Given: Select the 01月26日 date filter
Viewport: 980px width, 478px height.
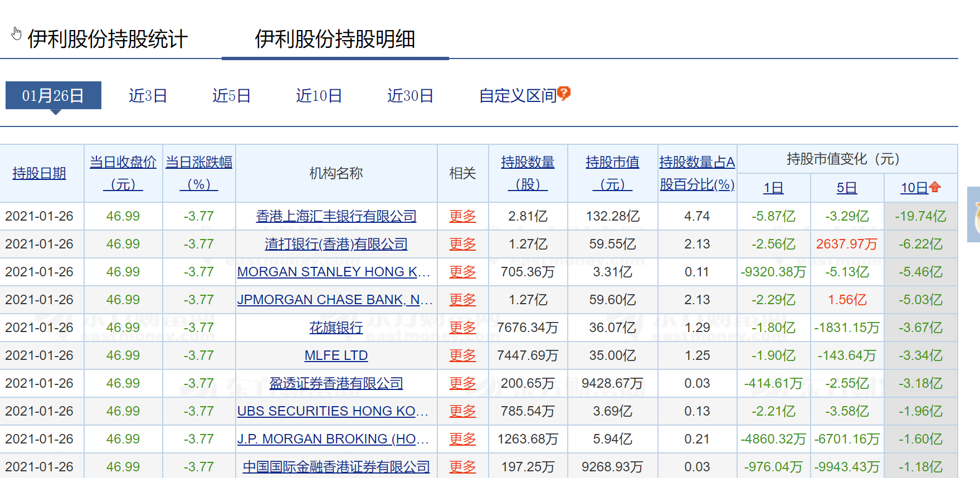Looking at the screenshot, I should click(x=53, y=95).
